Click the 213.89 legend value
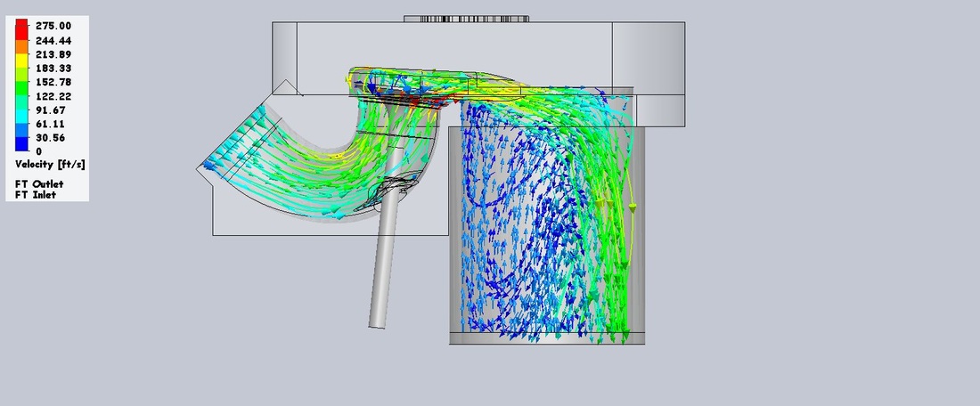The height and width of the screenshot is (406, 980). [x=53, y=54]
